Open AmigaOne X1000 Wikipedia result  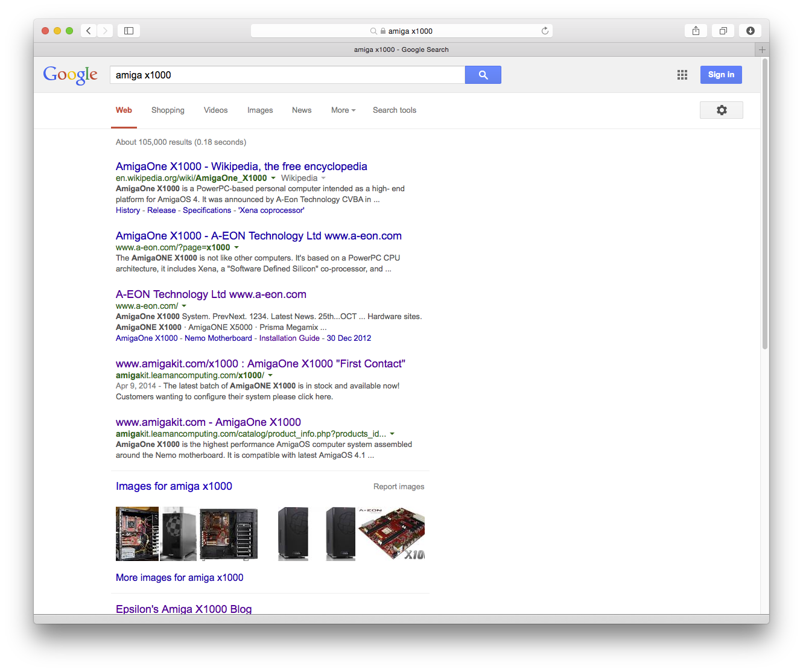(241, 166)
